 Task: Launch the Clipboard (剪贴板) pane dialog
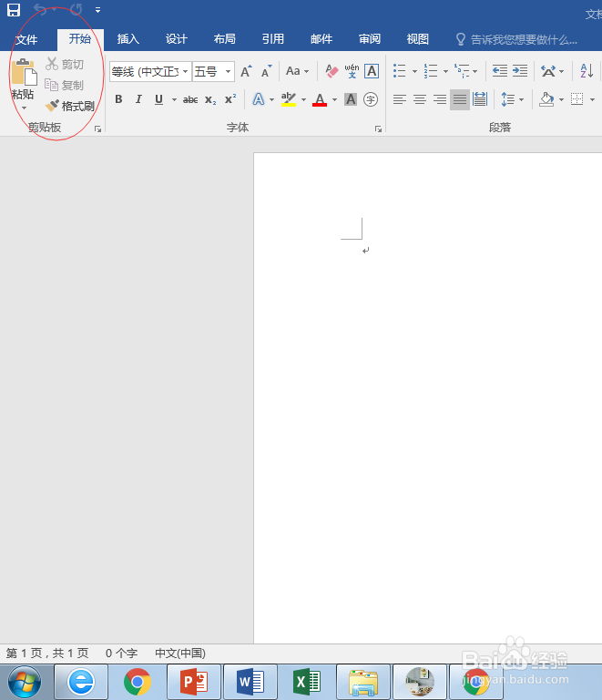(97, 129)
